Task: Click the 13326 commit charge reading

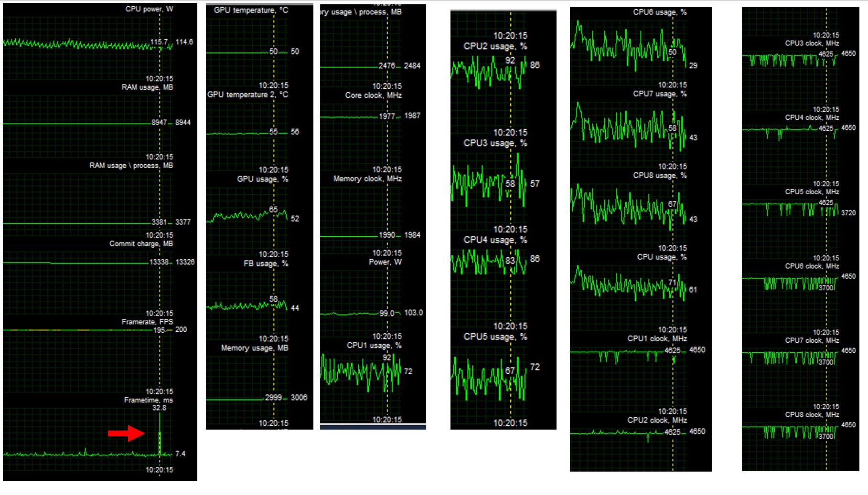Action: (x=185, y=262)
